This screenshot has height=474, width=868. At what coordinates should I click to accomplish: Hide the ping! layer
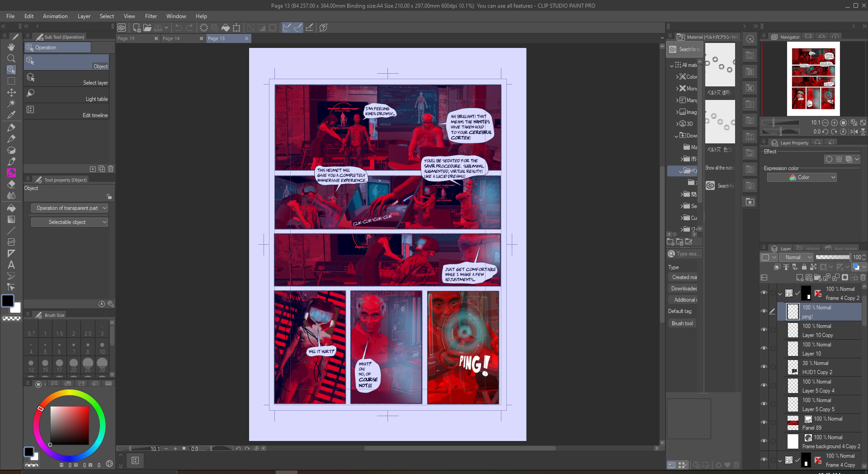coord(764,311)
